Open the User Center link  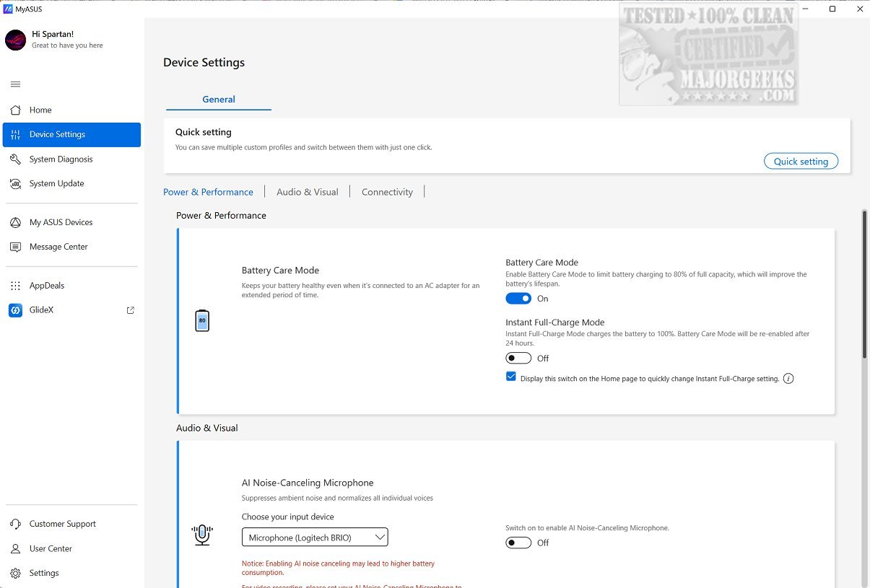pyautogui.click(x=51, y=549)
